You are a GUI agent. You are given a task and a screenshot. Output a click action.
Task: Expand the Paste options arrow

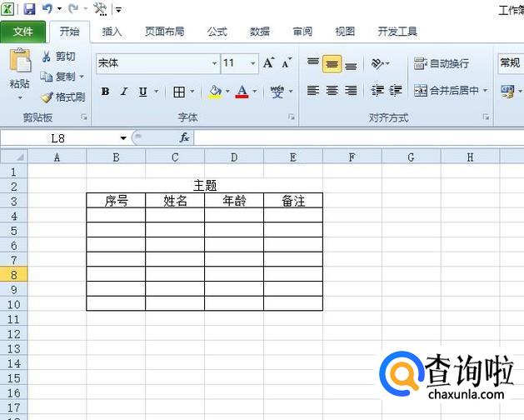pos(20,98)
